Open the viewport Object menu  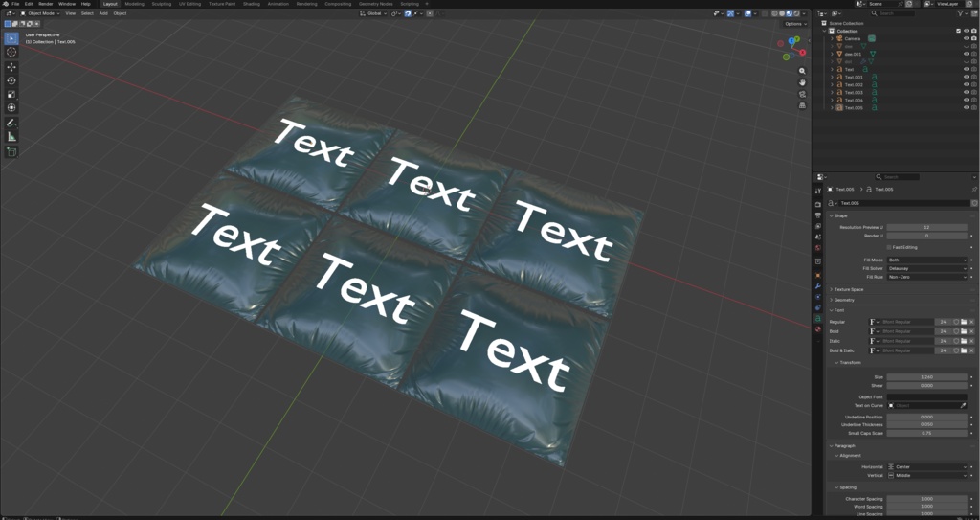pyautogui.click(x=120, y=13)
